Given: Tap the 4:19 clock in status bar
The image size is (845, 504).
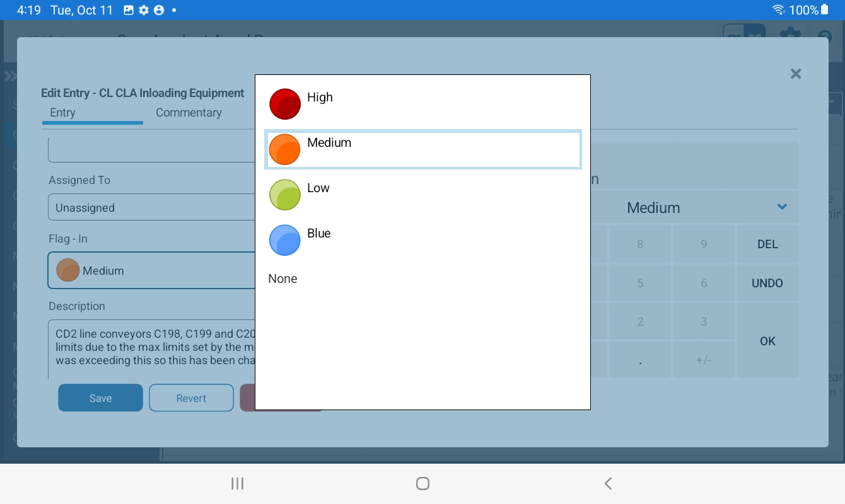Looking at the screenshot, I should tap(29, 10).
